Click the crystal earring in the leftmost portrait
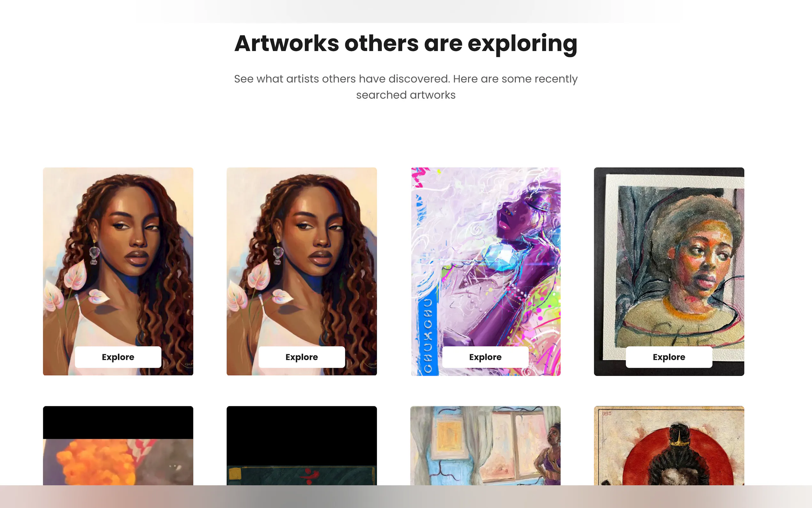Image resolution: width=812 pixels, height=508 pixels. (94, 254)
